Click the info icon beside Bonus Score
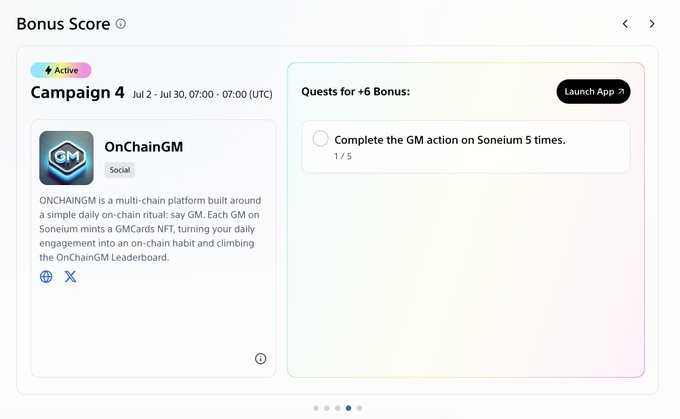The height and width of the screenshot is (419, 680). (121, 24)
